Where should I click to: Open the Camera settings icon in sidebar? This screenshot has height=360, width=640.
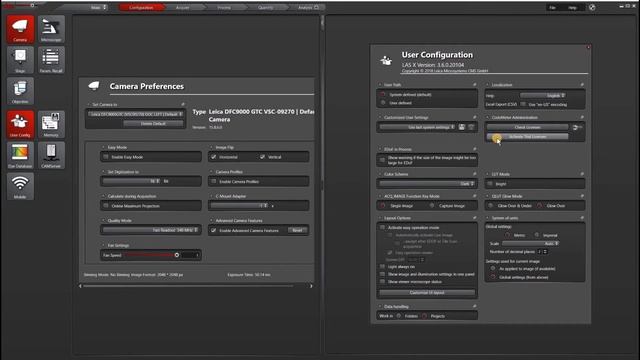pyautogui.click(x=20, y=29)
